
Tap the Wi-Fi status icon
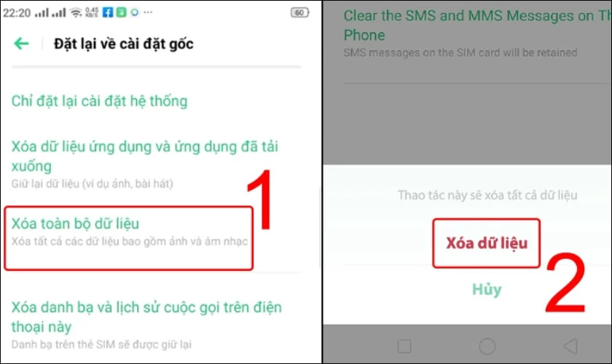(x=76, y=13)
